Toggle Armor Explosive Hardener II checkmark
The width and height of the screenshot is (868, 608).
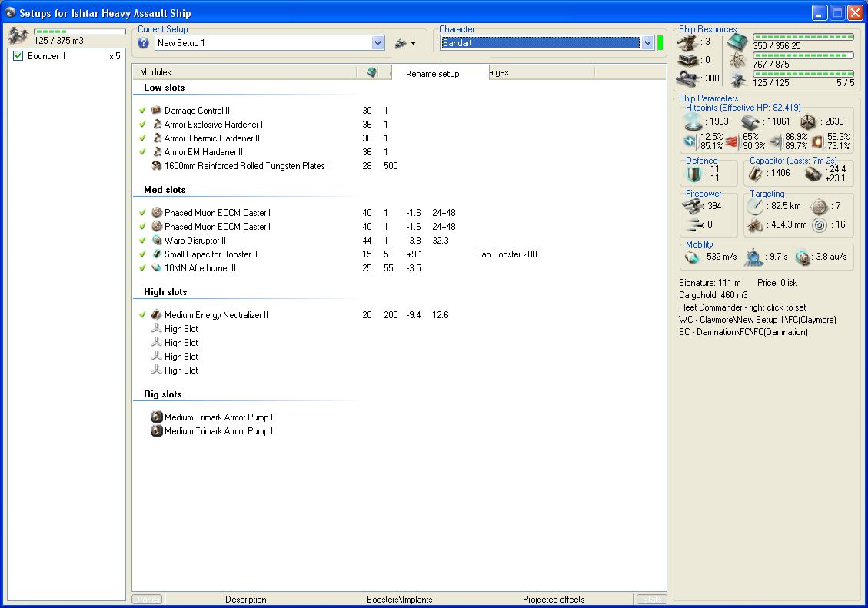point(142,125)
